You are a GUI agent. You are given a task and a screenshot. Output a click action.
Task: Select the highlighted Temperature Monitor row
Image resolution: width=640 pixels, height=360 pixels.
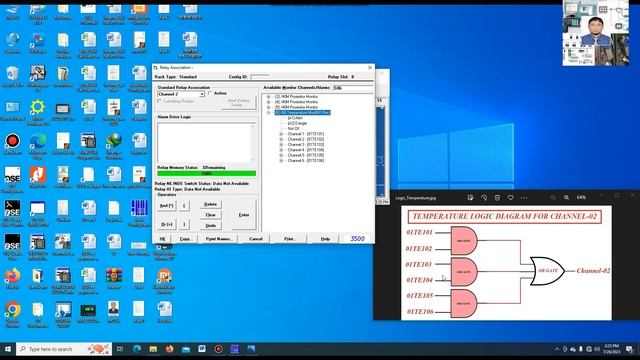point(302,113)
